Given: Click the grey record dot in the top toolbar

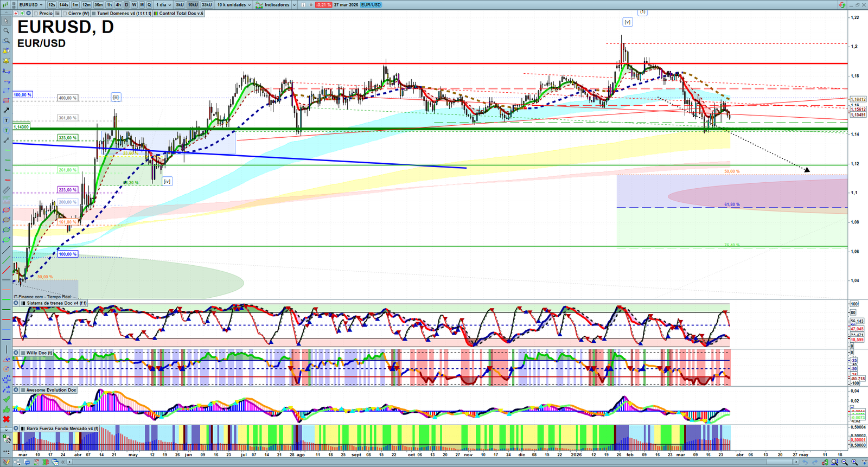Looking at the screenshot, I should (x=310, y=5).
